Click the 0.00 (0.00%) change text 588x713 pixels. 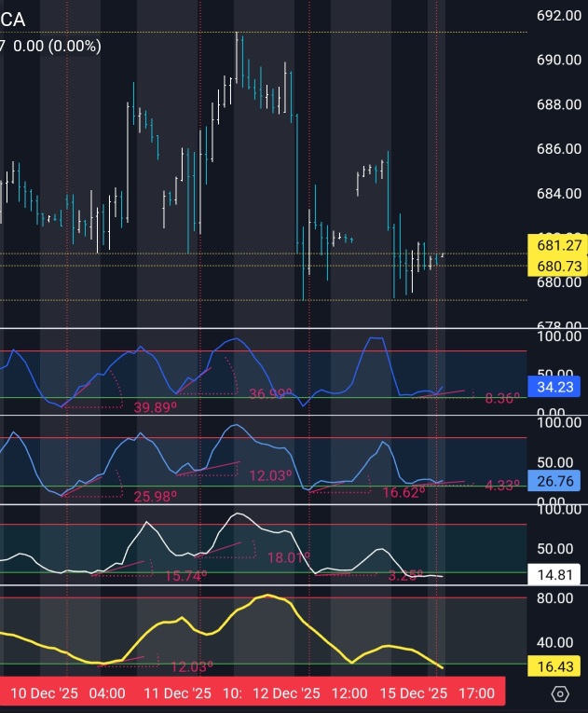[57, 46]
